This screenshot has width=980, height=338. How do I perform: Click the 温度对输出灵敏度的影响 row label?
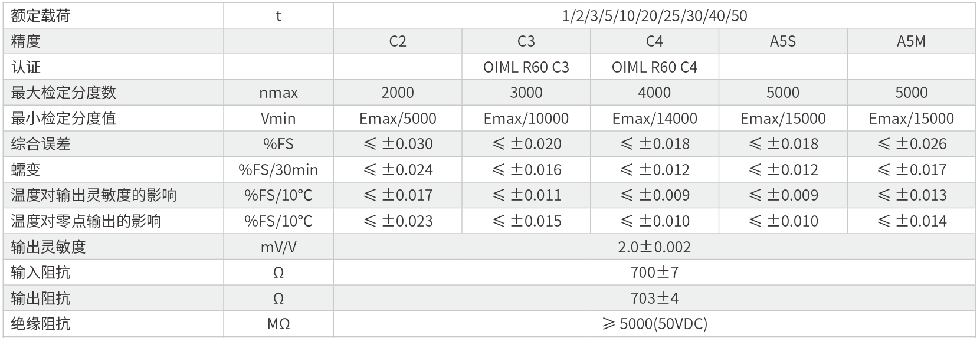click(x=94, y=195)
